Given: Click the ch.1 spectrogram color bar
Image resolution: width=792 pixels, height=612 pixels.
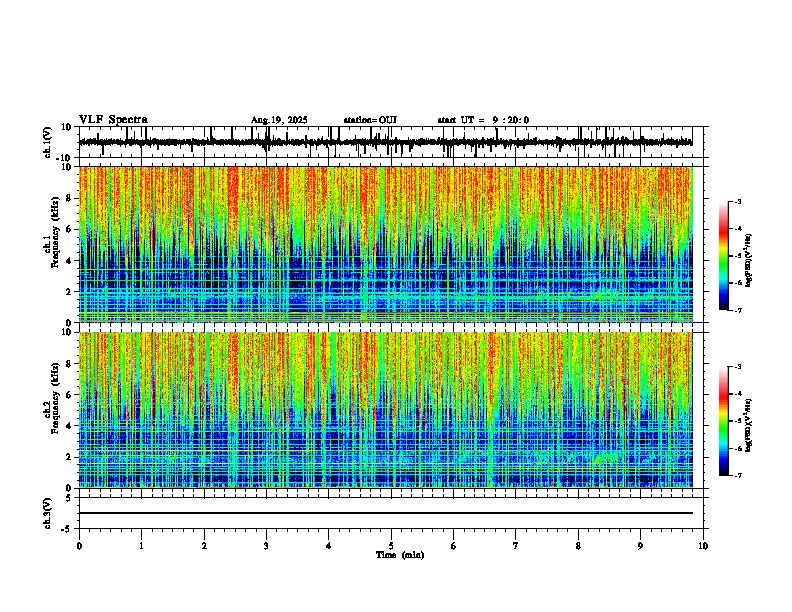Looking at the screenshot, I should [x=723, y=256].
